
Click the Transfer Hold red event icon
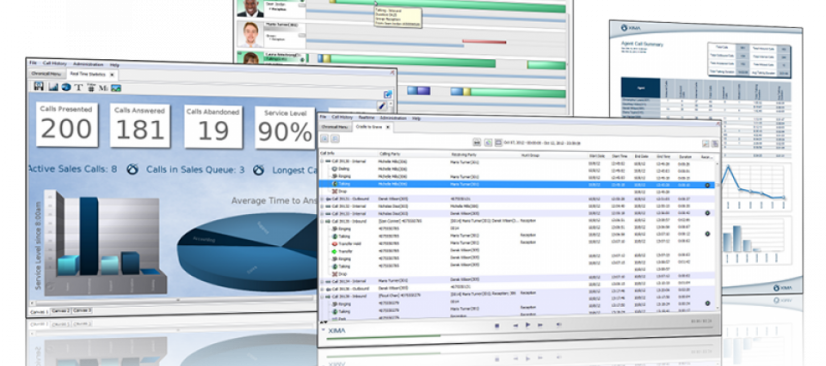coord(334,244)
